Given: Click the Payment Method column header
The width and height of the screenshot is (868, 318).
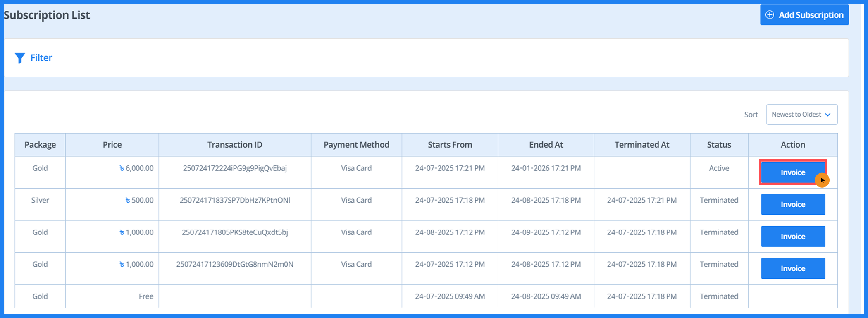Looking at the screenshot, I should (x=356, y=145).
